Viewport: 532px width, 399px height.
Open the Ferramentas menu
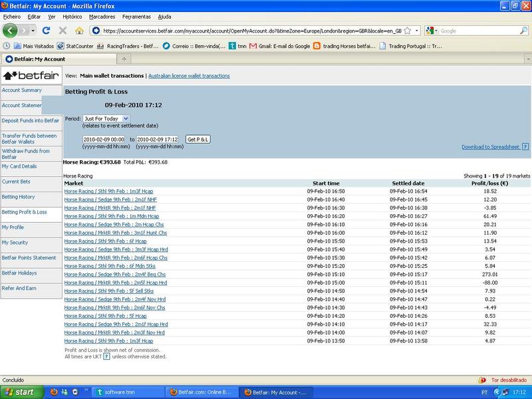click(x=136, y=17)
